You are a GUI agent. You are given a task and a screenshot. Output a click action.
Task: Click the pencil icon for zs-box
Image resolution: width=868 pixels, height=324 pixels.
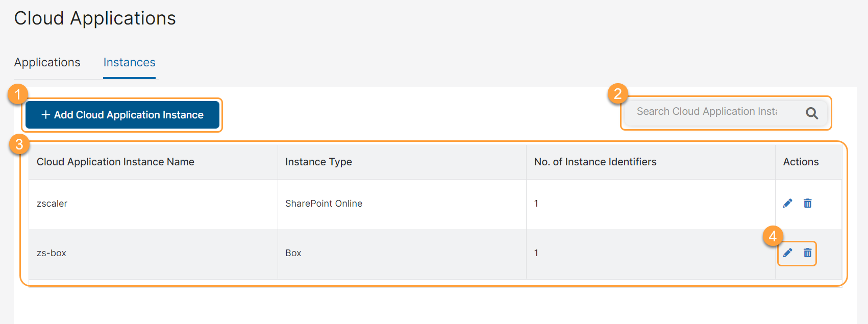click(x=787, y=253)
